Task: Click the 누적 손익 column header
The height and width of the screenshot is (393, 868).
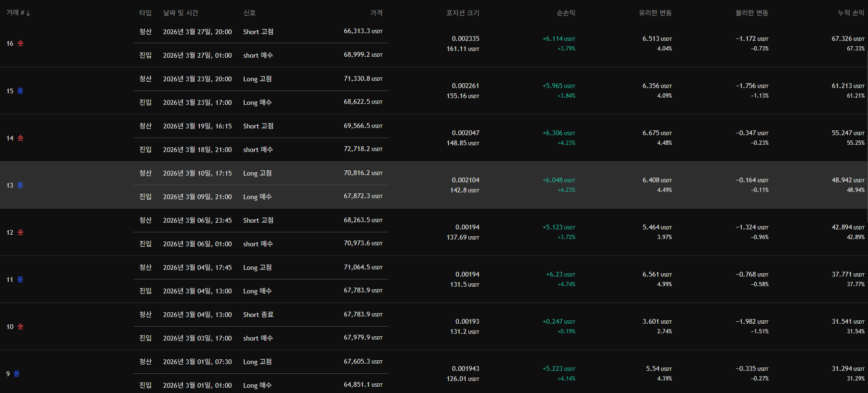Action: pos(851,13)
